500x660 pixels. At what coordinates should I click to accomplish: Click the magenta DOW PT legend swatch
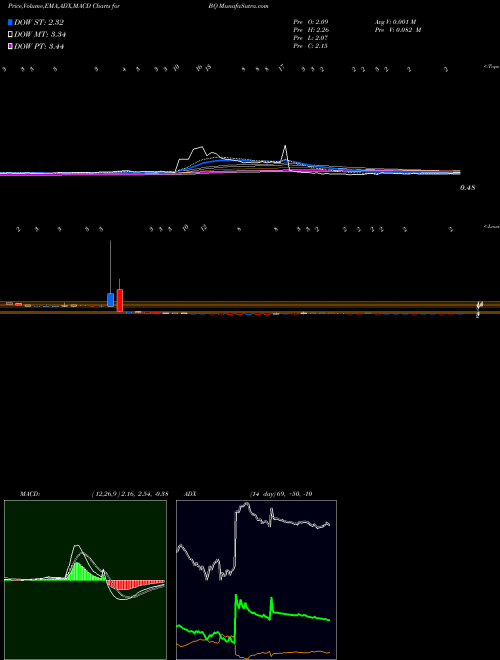coord(11,46)
